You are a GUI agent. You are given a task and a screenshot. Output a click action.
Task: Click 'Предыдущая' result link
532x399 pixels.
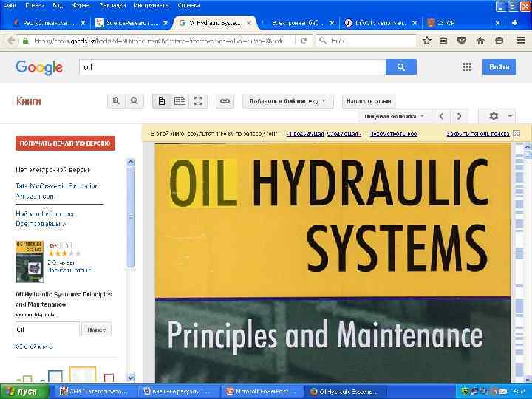[305, 134]
